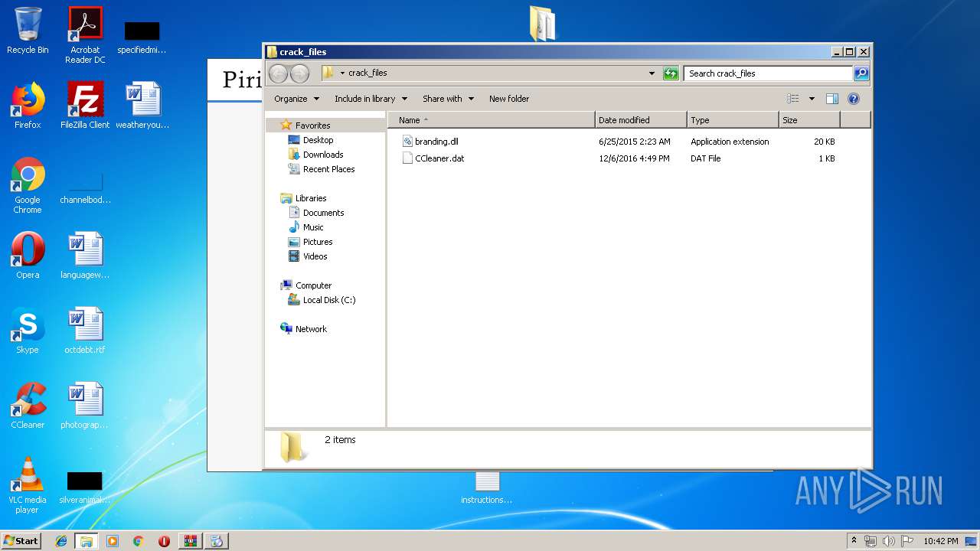Open Firefox desktop shortcut
Viewport: 980px width, 551px height.
[x=28, y=106]
